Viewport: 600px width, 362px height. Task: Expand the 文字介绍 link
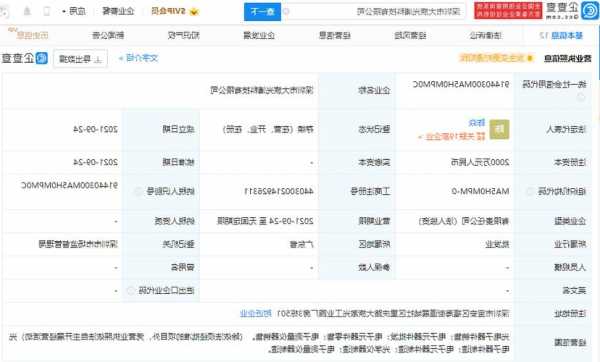[139, 58]
